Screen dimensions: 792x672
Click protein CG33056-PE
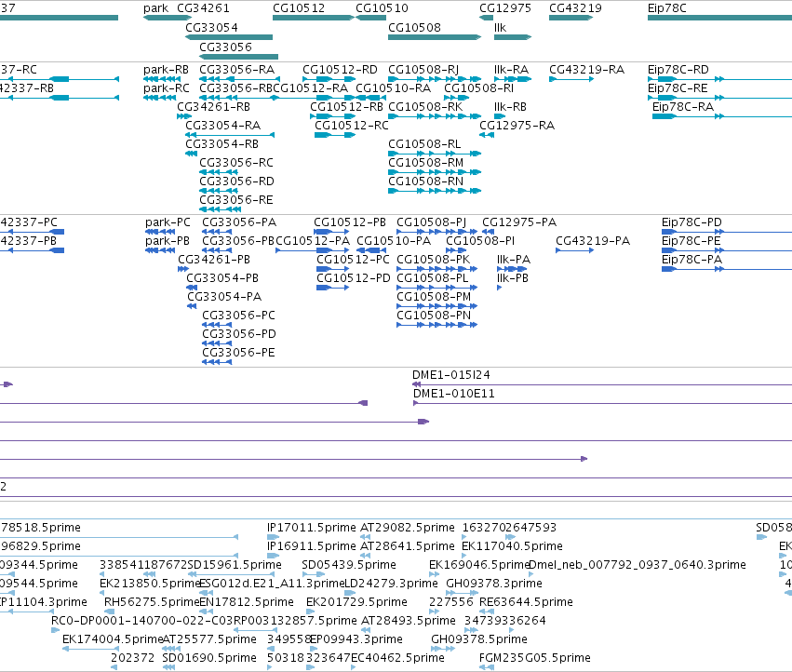click(238, 353)
